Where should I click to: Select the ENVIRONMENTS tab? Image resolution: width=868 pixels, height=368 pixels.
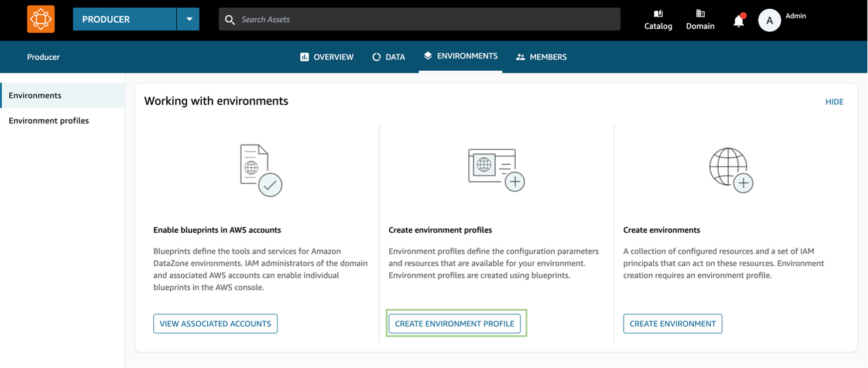click(x=461, y=56)
